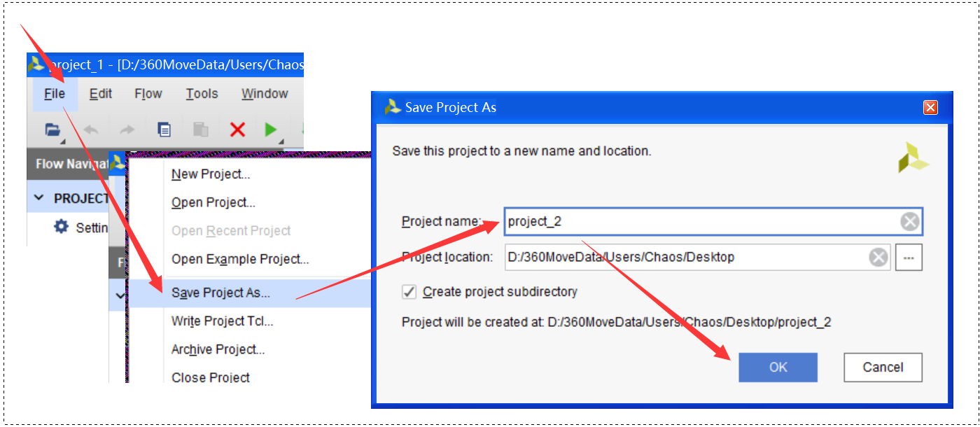
Task: Open the Window menu
Action: 265,94
